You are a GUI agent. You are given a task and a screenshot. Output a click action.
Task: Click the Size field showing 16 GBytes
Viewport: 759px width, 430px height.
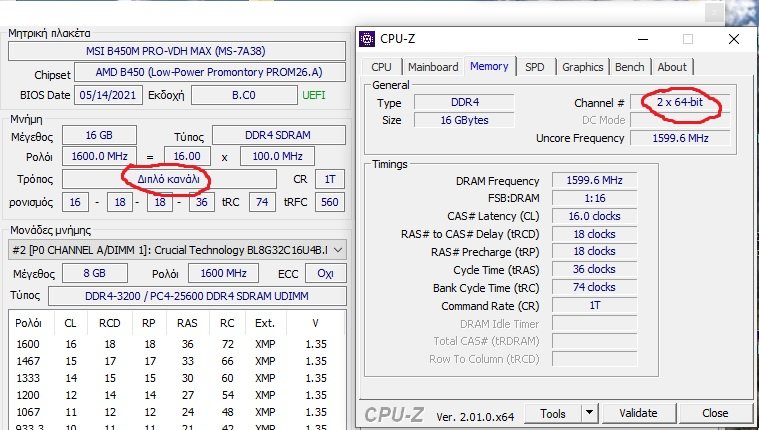pos(464,120)
